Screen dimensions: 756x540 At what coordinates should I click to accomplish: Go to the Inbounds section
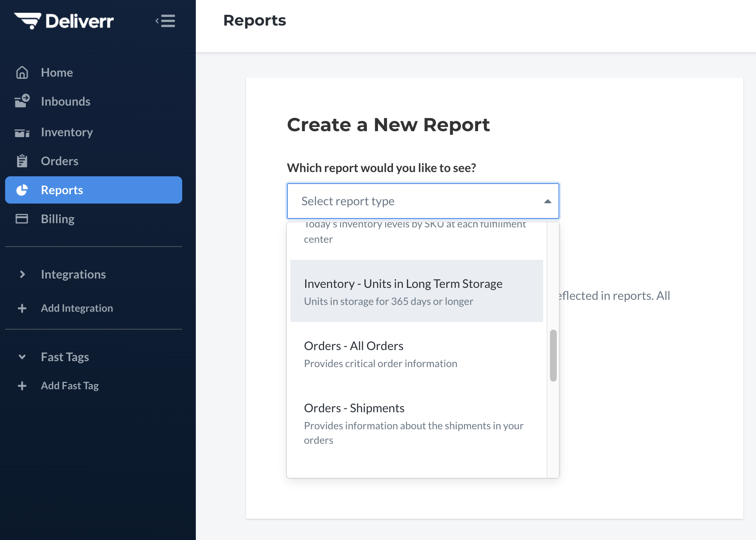tap(94, 101)
